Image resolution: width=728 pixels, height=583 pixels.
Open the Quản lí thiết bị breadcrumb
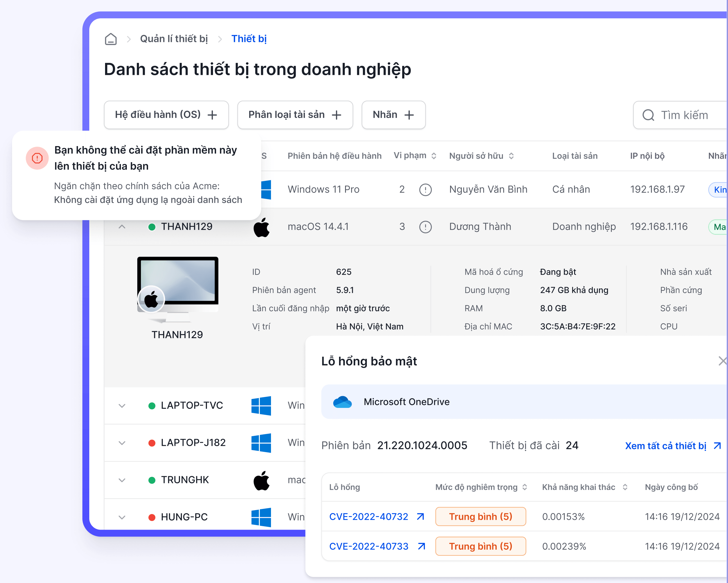(x=174, y=39)
